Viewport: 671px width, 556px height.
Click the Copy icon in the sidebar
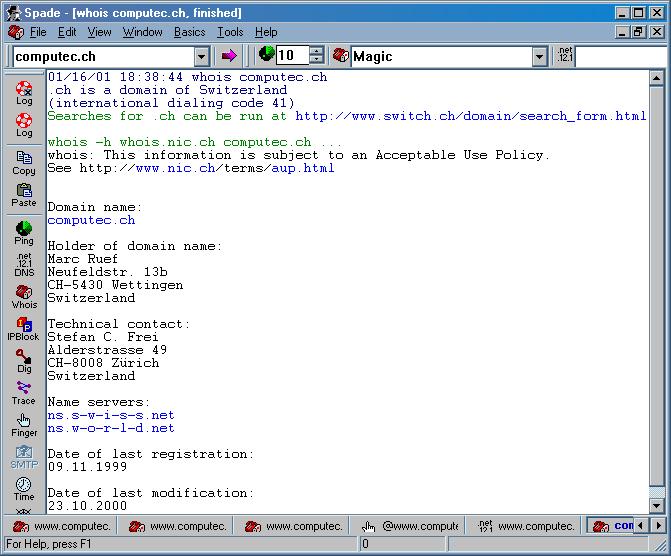click(24, 163)
